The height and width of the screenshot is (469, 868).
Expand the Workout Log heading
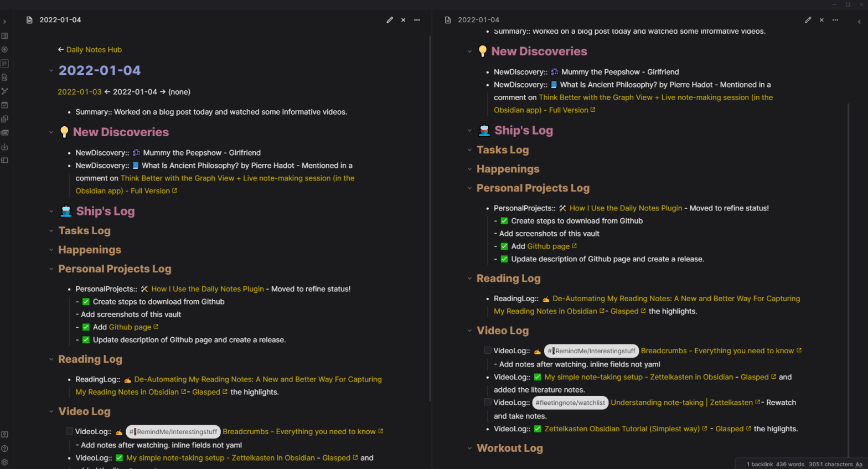click(x=469, y=449)
